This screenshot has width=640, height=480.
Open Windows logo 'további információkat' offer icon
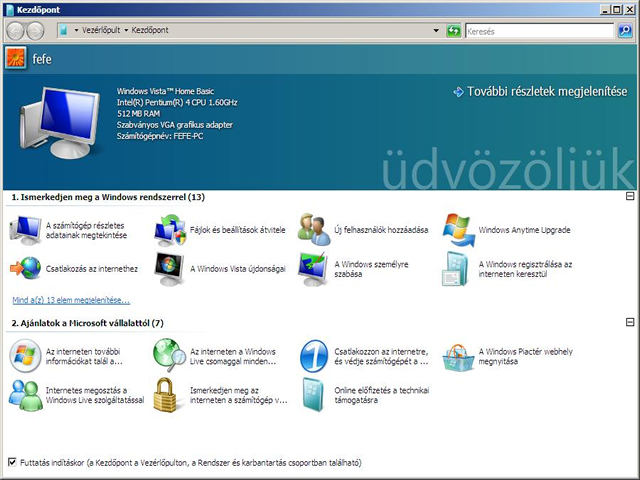(25, 356)
